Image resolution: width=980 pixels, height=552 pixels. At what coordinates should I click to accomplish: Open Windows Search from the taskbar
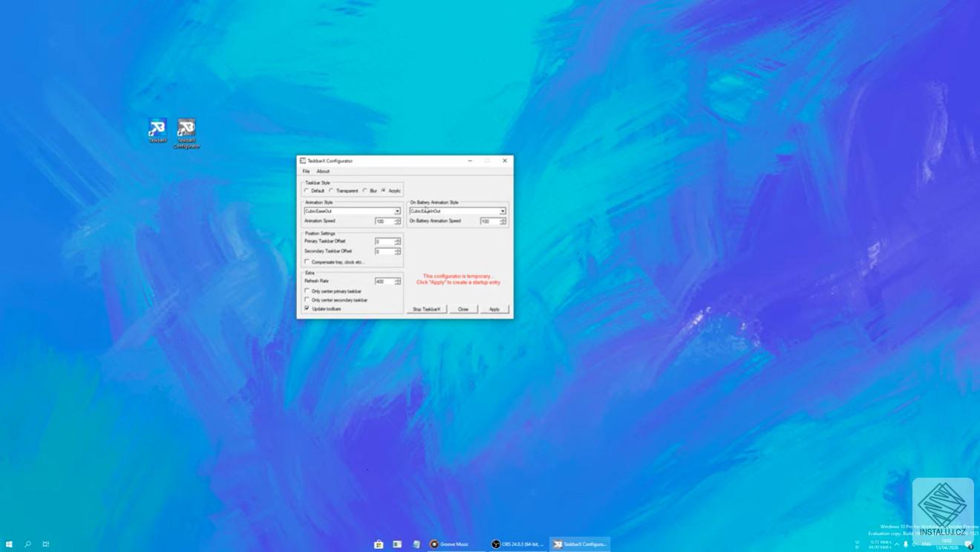coord(27,544)
